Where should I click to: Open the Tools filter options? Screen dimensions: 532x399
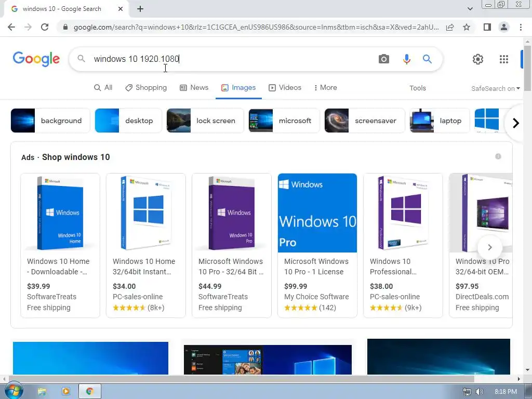417,88
